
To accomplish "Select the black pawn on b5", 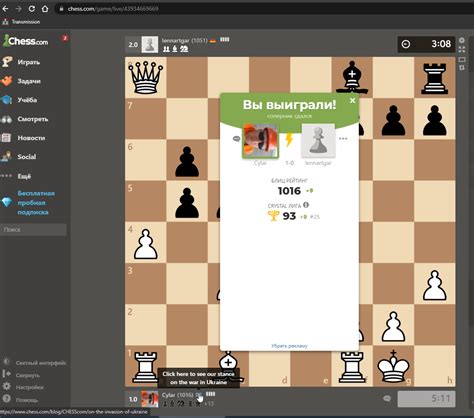I will click(187, 203).
